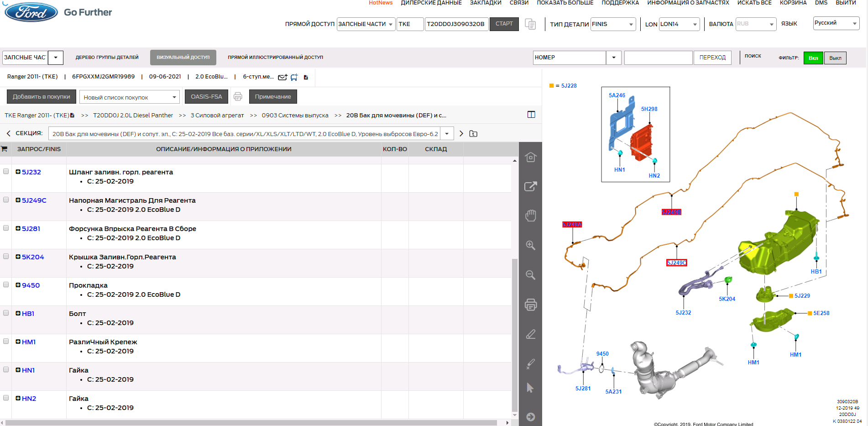The height and width of the screenshot is (426, 868).
Task: Select the pan hand tool
Action: [530, 216]
